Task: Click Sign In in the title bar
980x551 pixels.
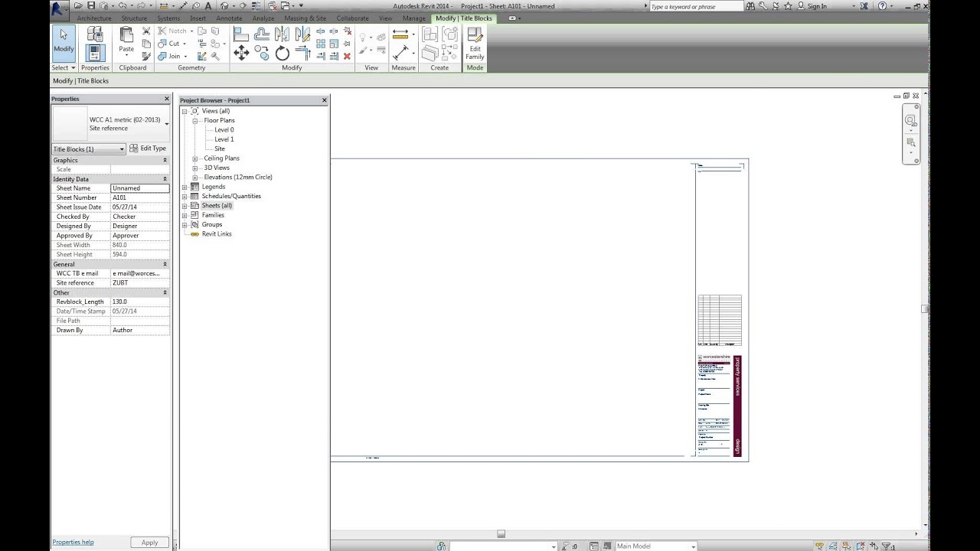Action: (817, 6)
